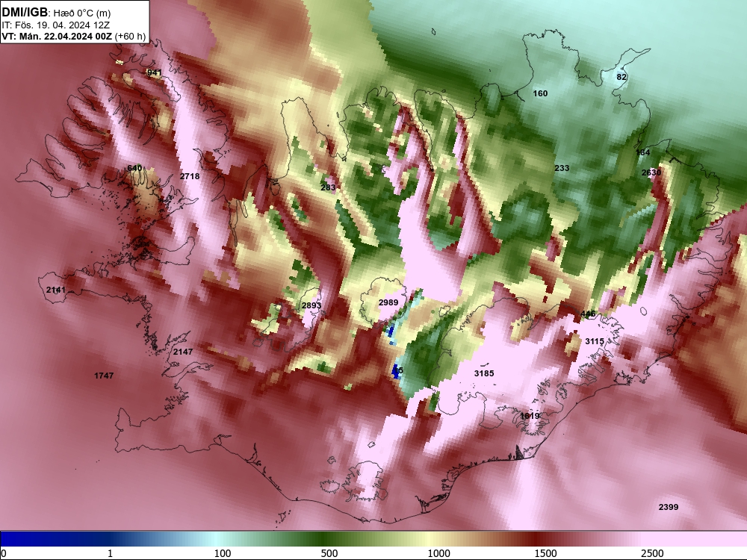The height and width of the screenshot is (560, 747).
Task: Click the legend tick label 2500
Action: point(652,553)
